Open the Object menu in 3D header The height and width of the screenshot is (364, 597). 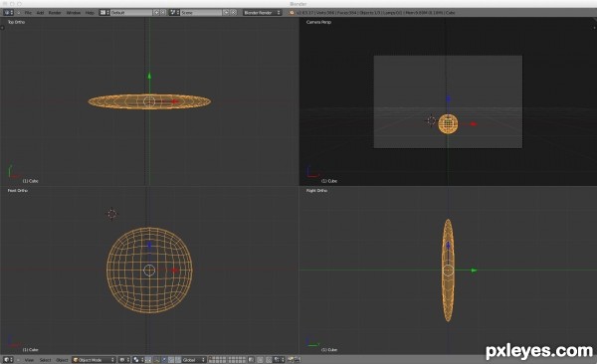click(62, 360)
